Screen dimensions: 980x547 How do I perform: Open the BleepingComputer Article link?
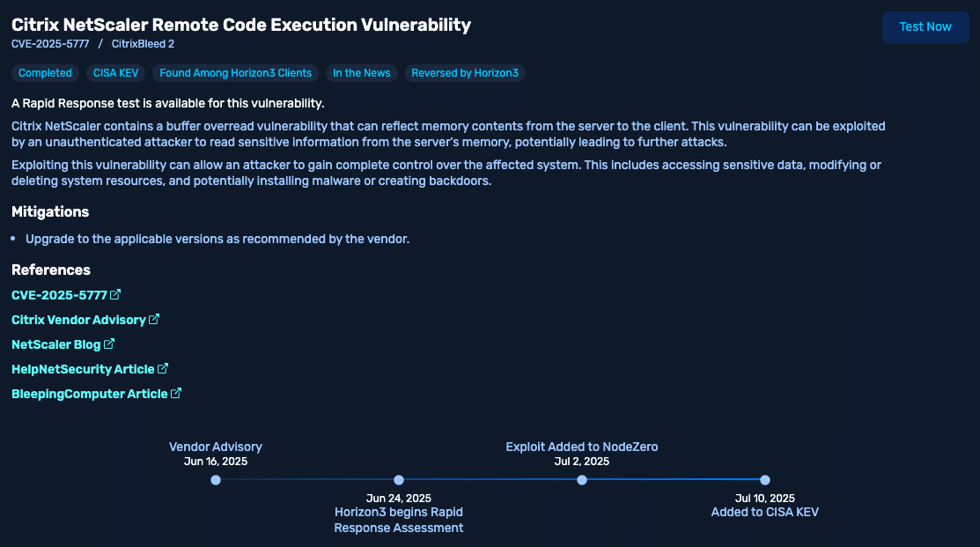[x=89, y=394]
